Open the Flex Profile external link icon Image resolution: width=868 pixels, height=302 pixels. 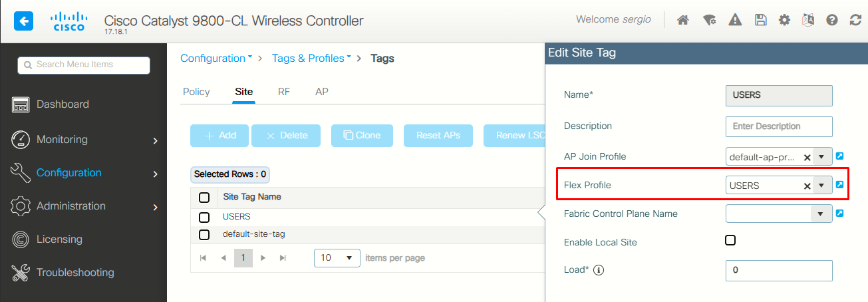click(839, 185)
